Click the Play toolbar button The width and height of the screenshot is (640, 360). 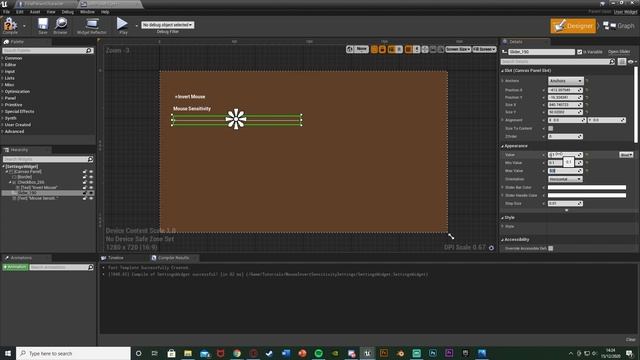[122, 25]
